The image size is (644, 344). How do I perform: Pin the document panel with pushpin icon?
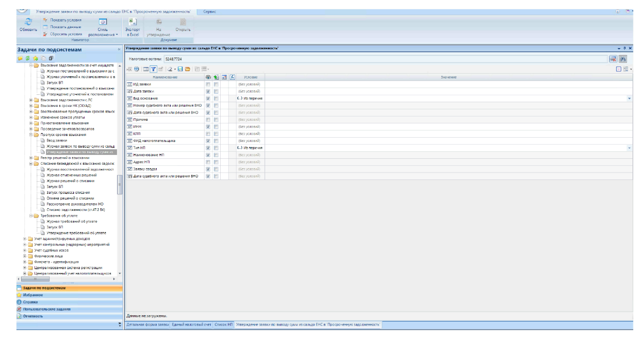pyautogui.click(x=624, y=48)
